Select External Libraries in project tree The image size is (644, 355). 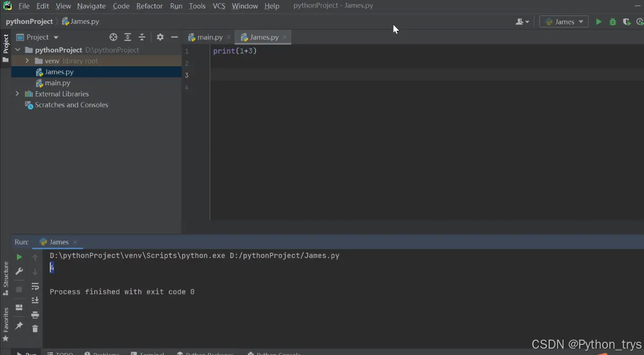[x=96, y=94]
